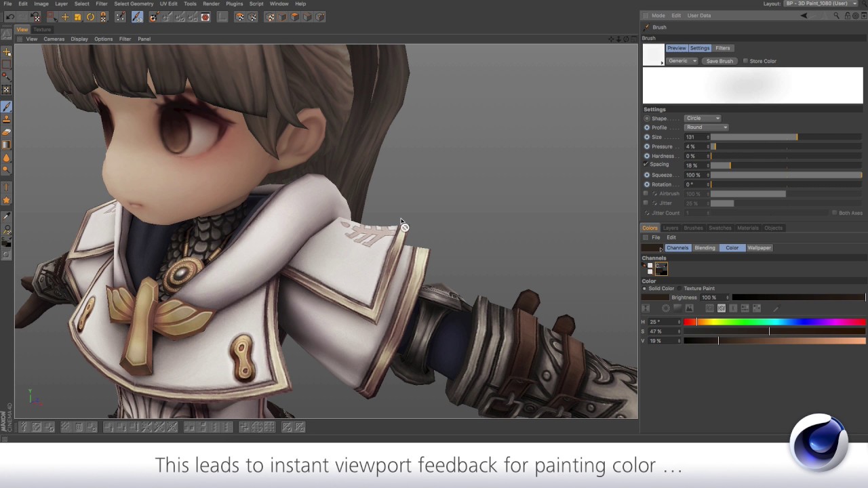This screenshot has width=868, height=488.
Task: Switch to the Layers tab
Action: click(x=670, y=228)
